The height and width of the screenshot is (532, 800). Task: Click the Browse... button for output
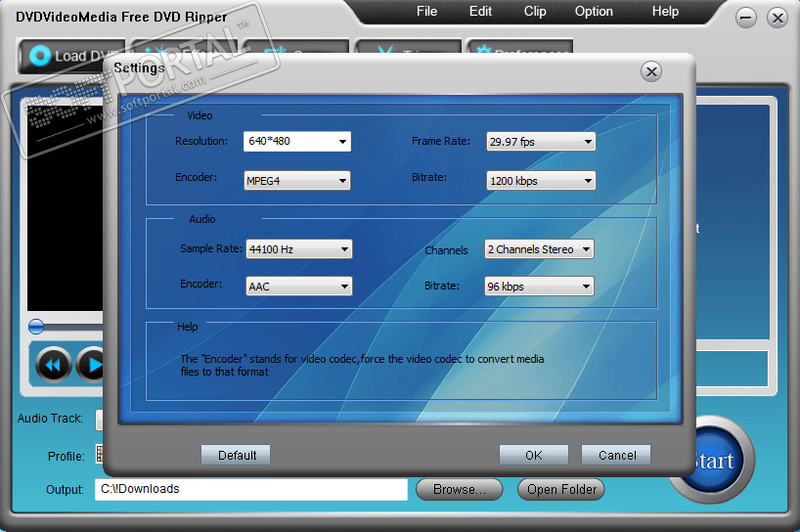pos(460,490)
